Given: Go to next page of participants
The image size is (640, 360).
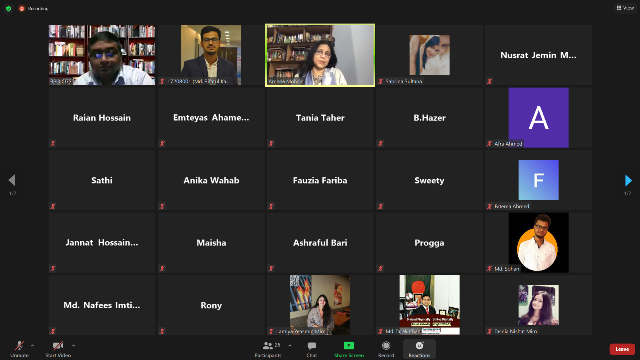Looking at the screenshot, I should (x=628, y=180).
